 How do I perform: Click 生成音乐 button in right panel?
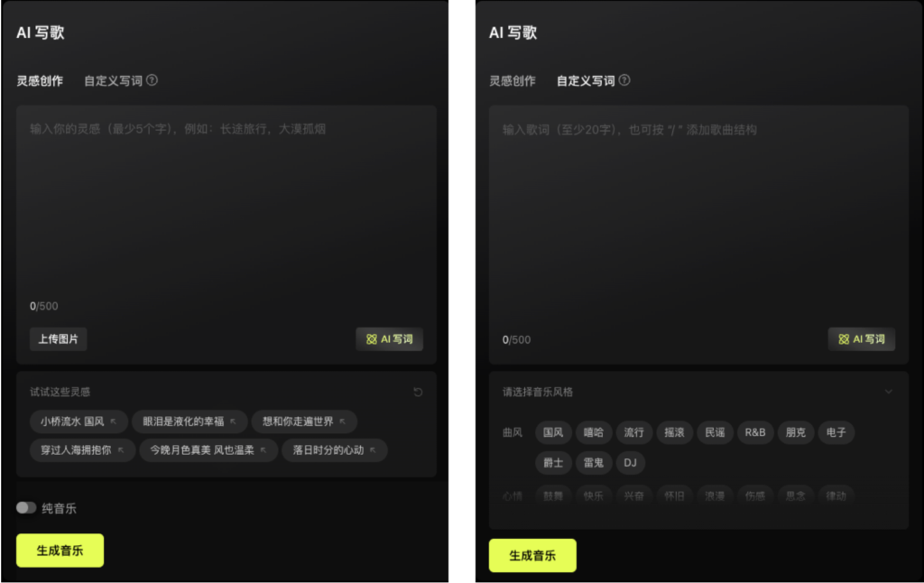click(x=532, y=555)
